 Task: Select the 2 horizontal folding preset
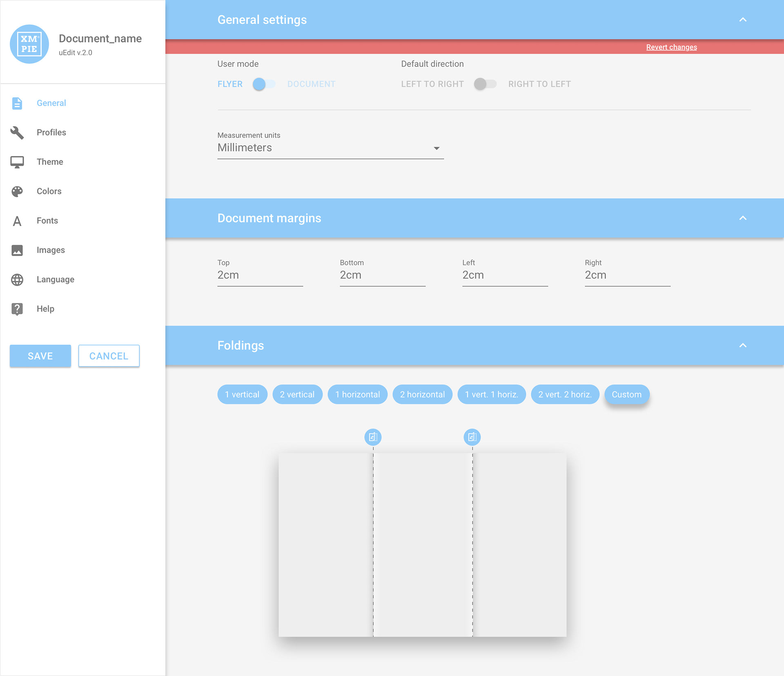pyautogui.click(x=423, y=394)
